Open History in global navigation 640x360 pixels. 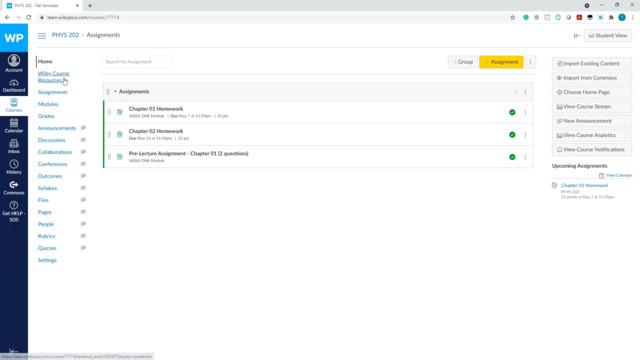(x=14, y=167)
